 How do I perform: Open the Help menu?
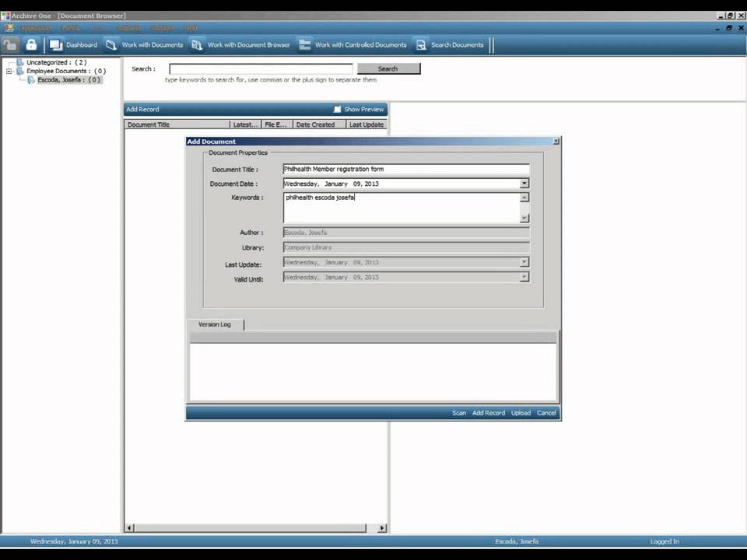(x=191, y=28)
